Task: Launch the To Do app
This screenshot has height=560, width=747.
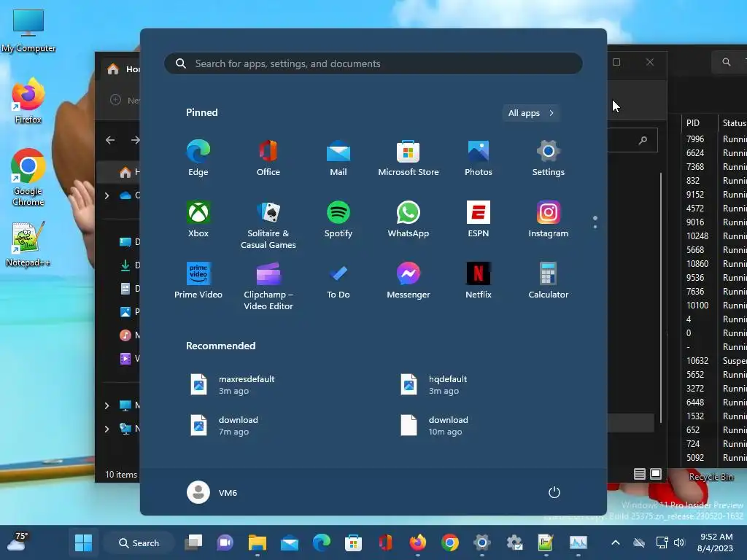Action: point(338,281)
